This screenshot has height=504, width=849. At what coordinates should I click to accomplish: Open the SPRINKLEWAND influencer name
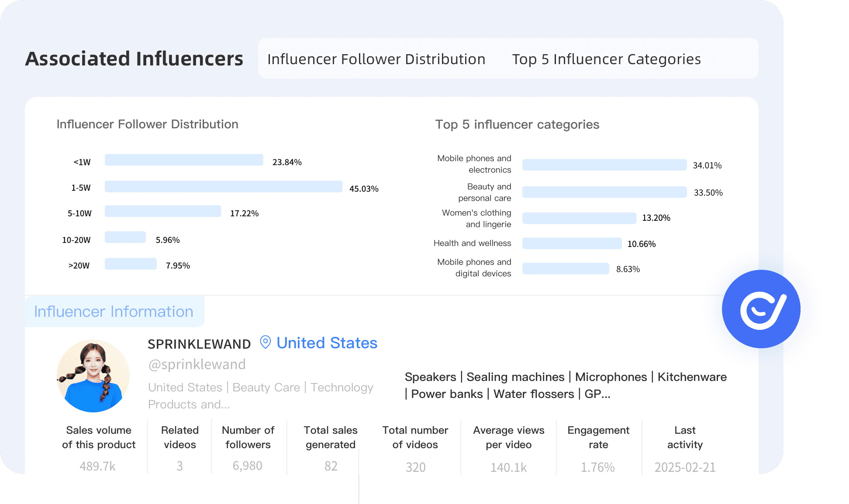[x=199, y=344]
